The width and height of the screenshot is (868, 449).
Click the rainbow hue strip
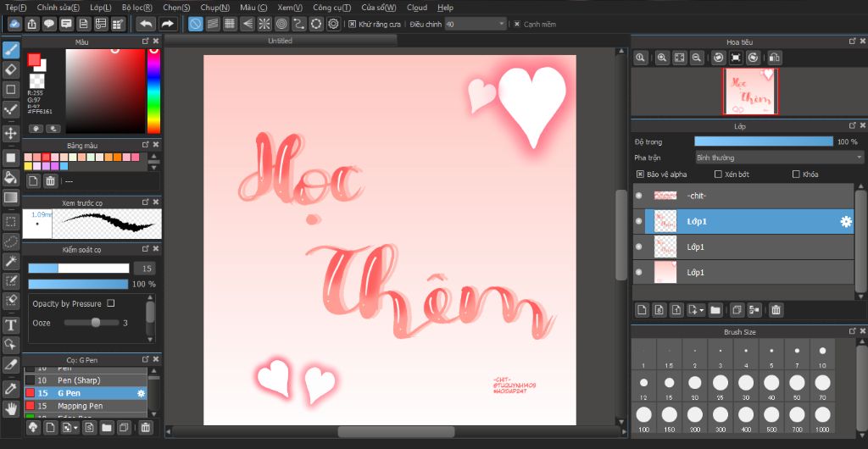153,91
